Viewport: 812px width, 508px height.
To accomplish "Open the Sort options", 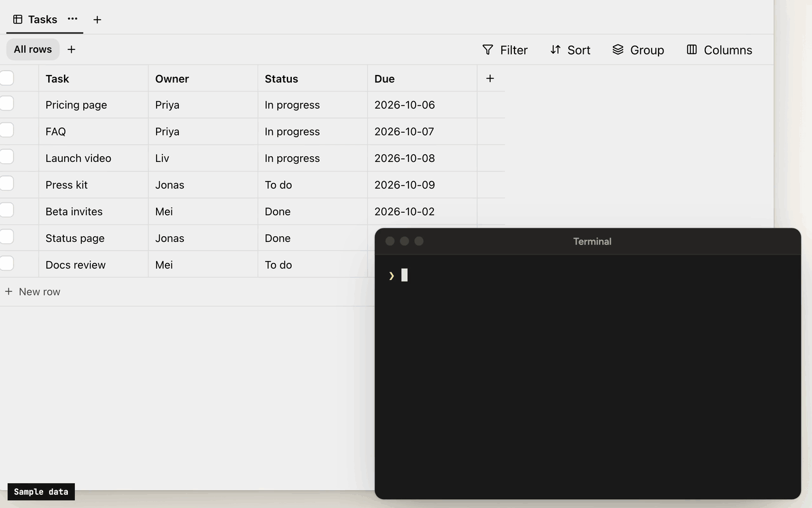I will pyautogui.click(x=570, y=50).
